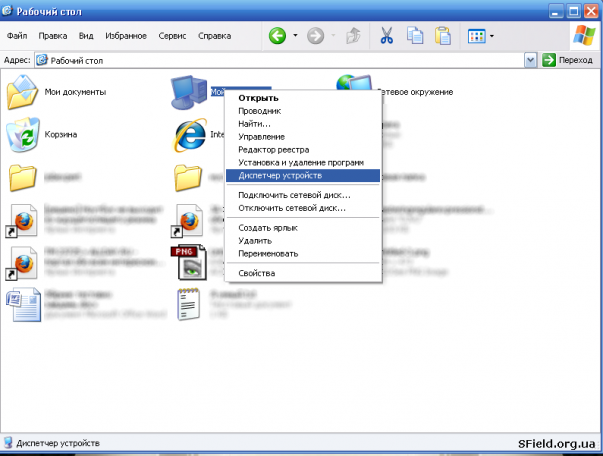
Task: Select the Internet Explorer desktop icon
Action: [190, 135]
